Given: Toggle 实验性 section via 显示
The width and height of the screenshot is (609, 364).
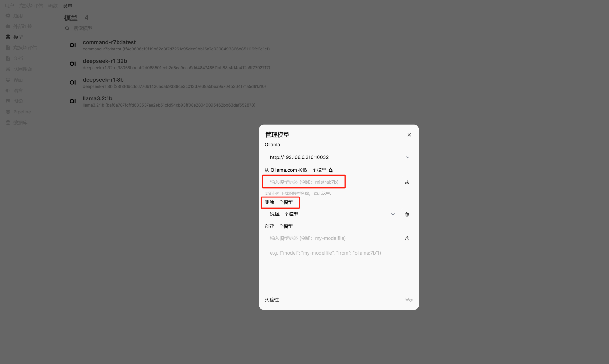Looking at the screenshot, I should (x=409, y=300).
